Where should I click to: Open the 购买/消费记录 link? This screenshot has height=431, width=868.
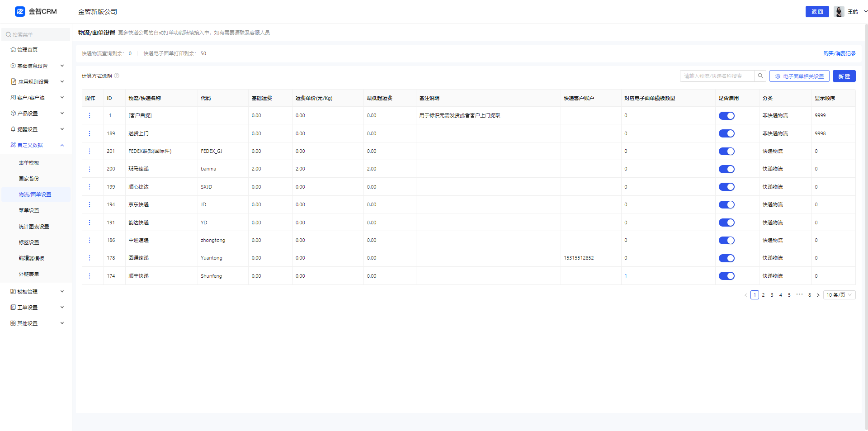point(840,53)
